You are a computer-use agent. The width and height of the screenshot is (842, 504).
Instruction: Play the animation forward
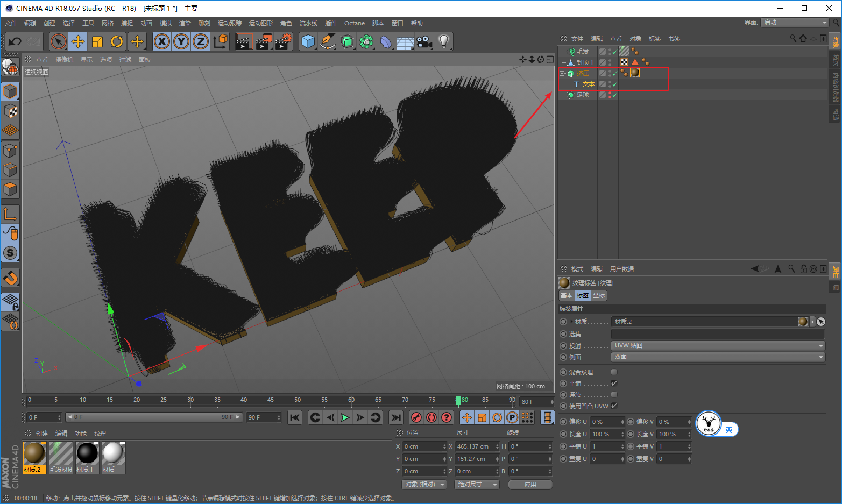[x=345, y=417]
